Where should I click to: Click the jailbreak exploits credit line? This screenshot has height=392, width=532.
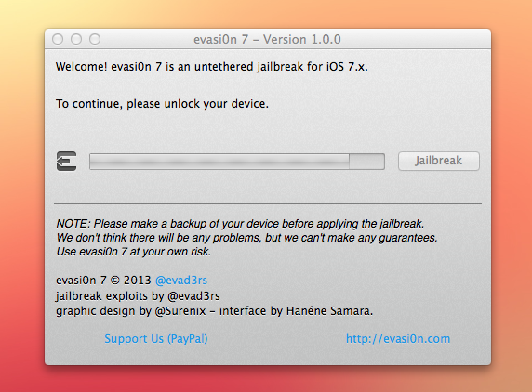138,296
